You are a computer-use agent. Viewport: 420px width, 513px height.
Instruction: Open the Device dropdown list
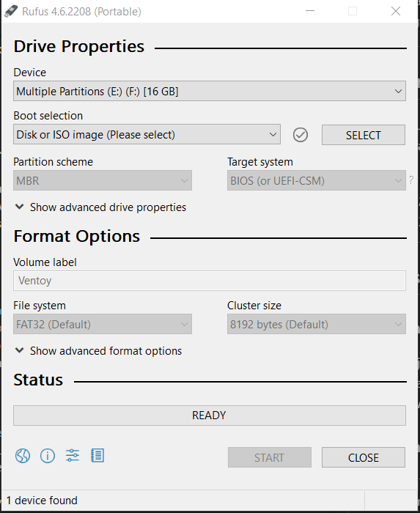[210, 91]
